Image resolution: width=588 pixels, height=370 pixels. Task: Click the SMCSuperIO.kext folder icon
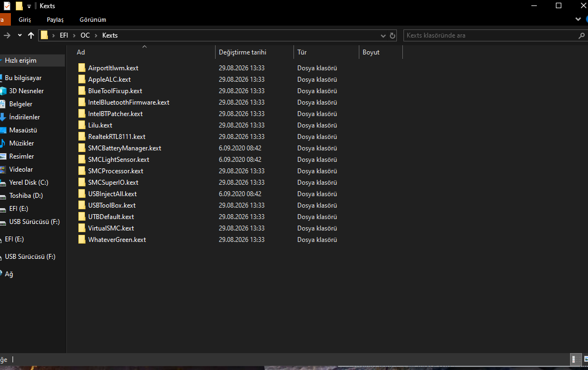click(82, 183)
